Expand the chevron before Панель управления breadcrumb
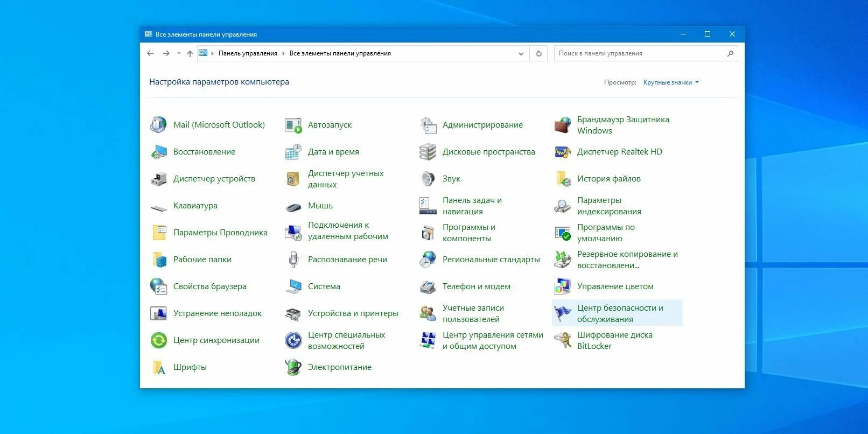Viewport: 868px width, 434px height. click(212, 53)
